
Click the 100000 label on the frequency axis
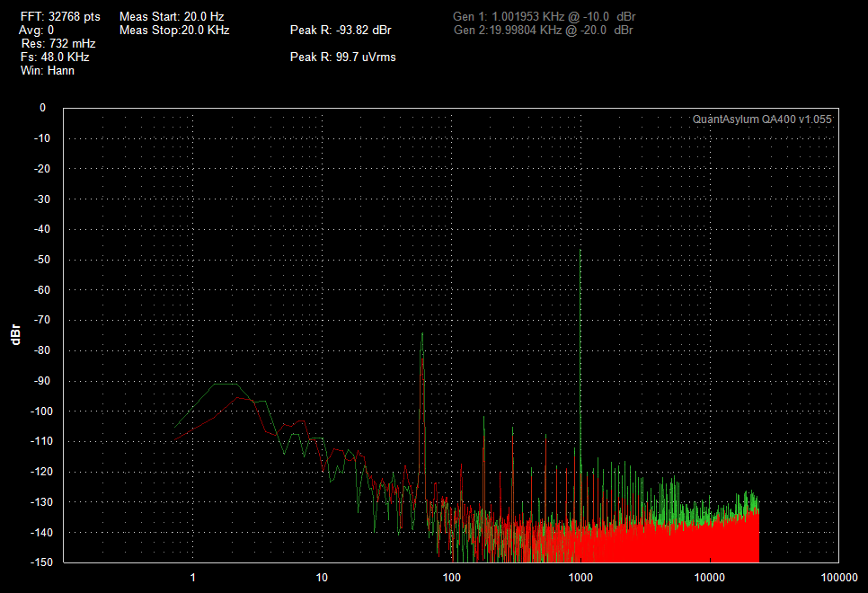click(839, 578)
